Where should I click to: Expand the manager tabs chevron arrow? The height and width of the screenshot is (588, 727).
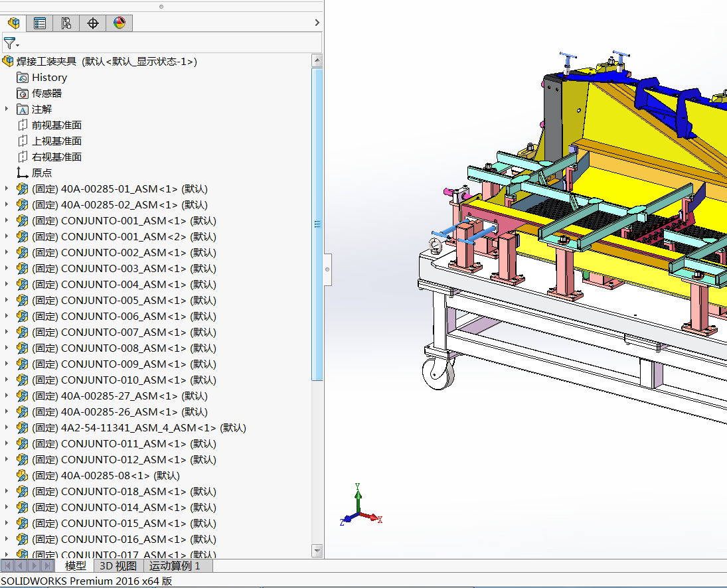point(317,23)
